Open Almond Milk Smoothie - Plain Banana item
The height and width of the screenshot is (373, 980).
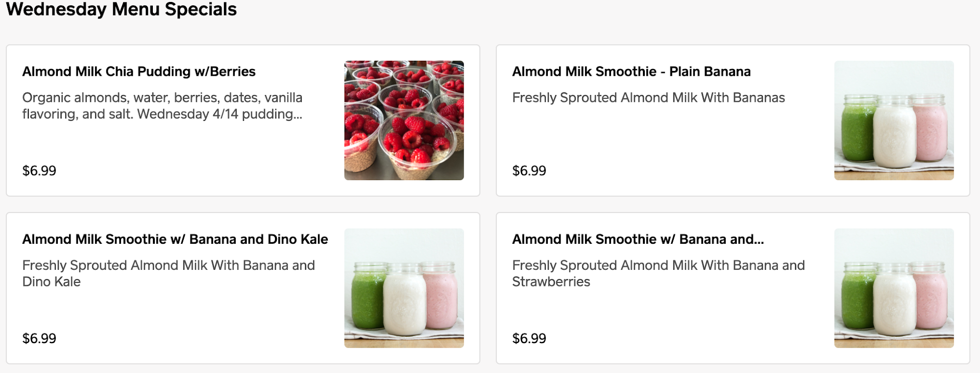pos(631,71)
